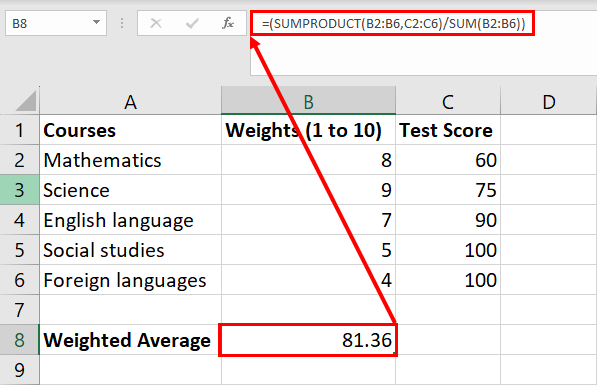
Task: Click the English language test score 90
Action: (x=448, y=220)
